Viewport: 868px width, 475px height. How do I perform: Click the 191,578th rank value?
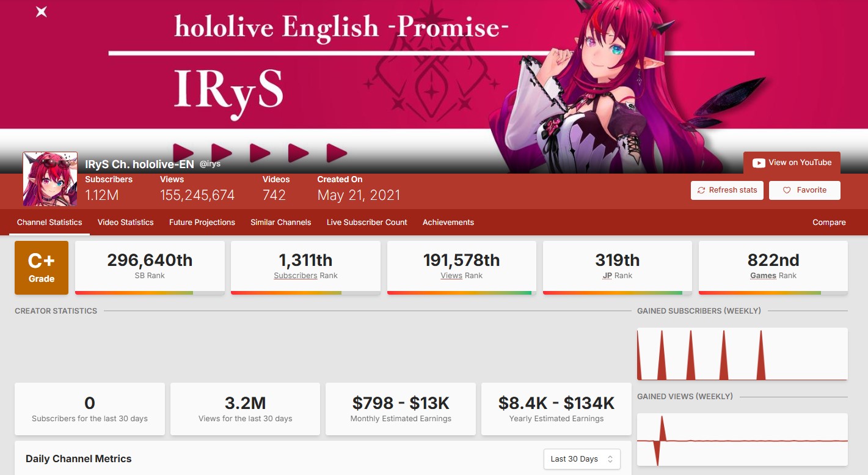(462, 260)
